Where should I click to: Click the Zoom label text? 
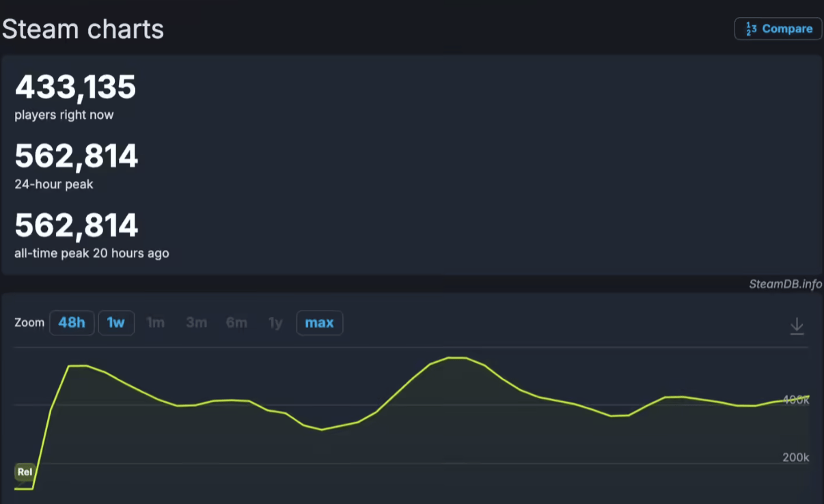(29, 323)
